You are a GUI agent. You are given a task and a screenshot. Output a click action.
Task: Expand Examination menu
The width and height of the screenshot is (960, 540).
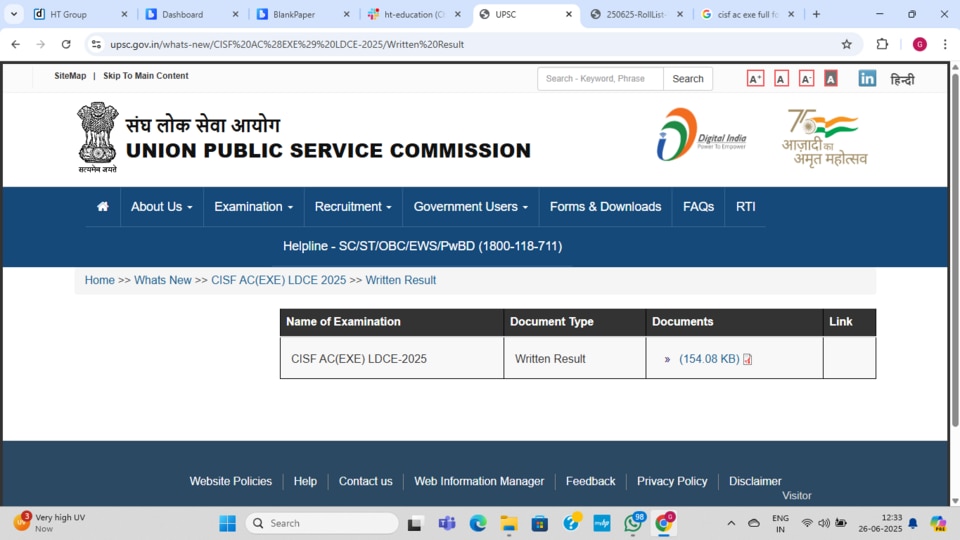pyautogui.click(x=253, y=207)
